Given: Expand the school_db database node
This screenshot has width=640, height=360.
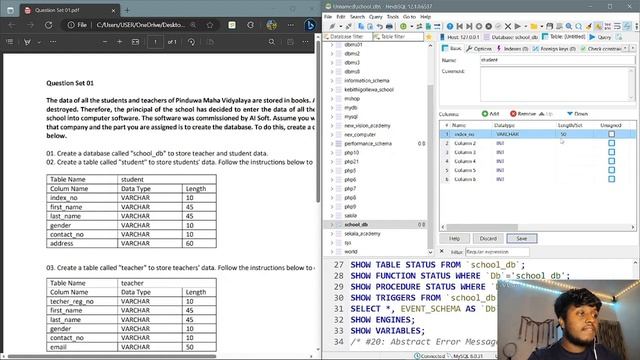Looking at the screenshot, I should click(x=332, y=224).
